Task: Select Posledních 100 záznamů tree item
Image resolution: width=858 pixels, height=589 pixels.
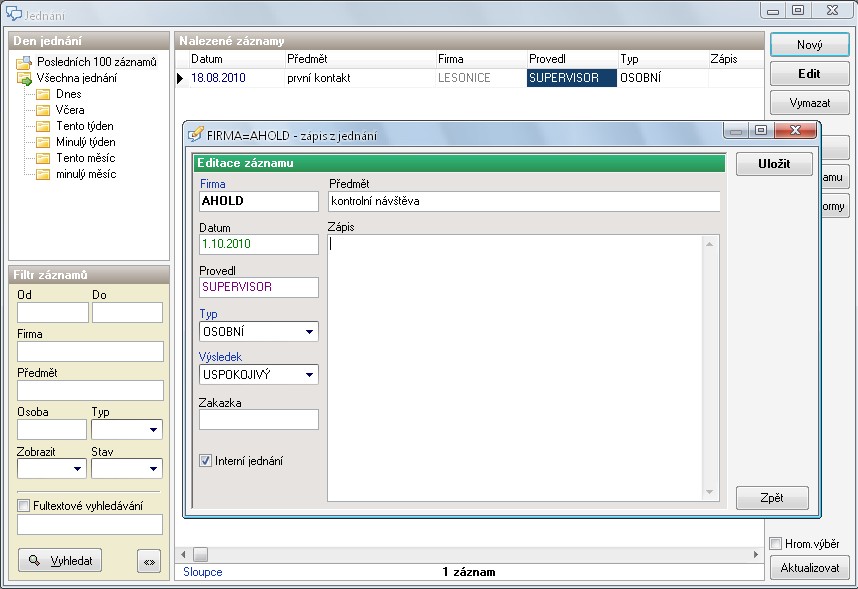Action: click(x=97, y=62)
